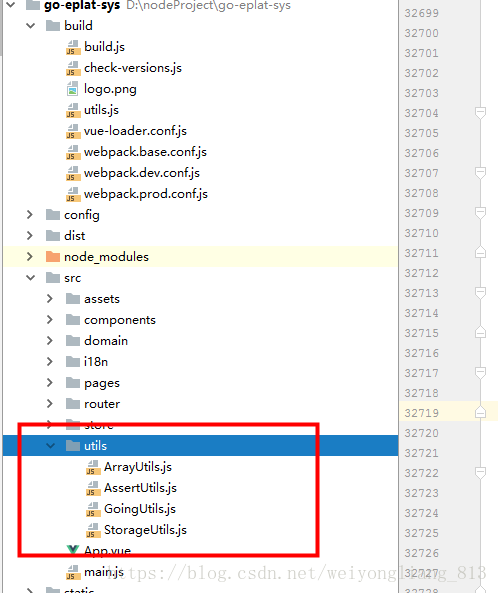Image resolution: width=498 pixels, height=593 pixels.
Task: Click the node_modules orange folder icon
Action: click(x=53, y=257)
